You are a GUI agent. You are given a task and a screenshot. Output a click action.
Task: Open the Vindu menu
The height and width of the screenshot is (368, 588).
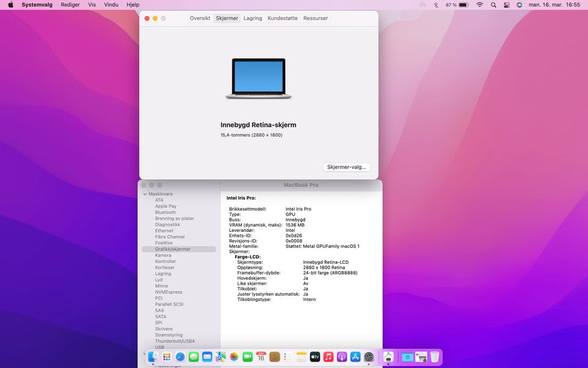click(111, 5)
